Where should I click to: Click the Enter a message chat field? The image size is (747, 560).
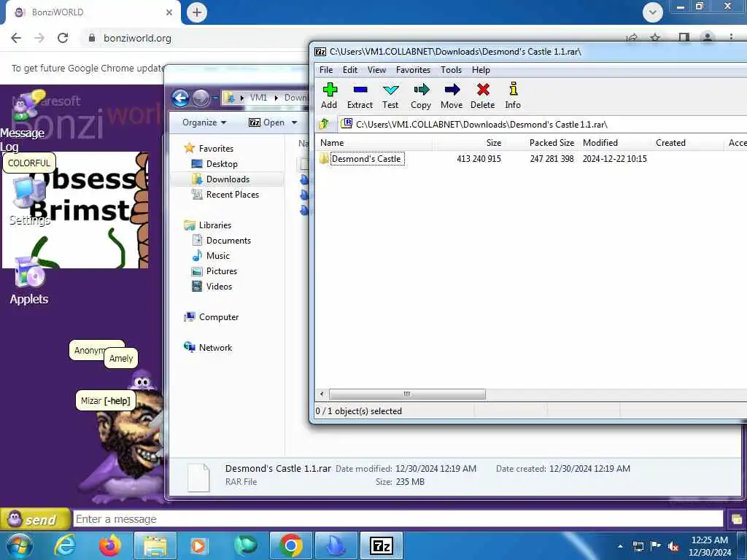click(x=398, y=519)
